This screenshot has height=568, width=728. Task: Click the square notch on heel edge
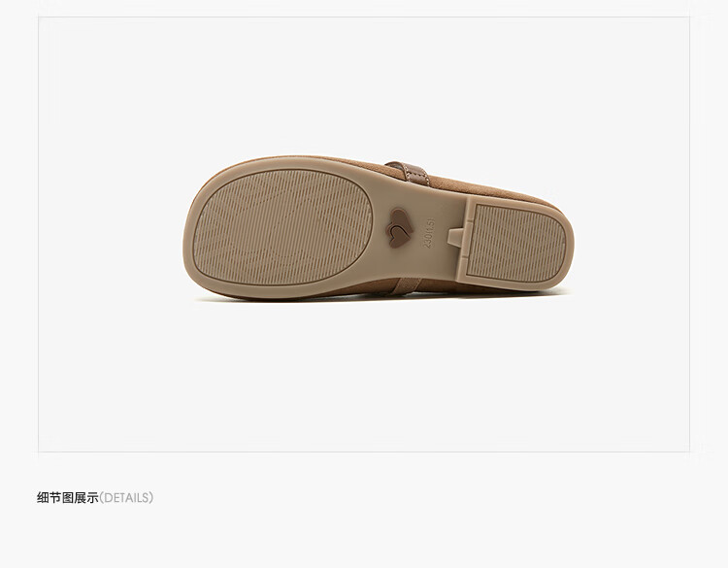(x=455, y=237)
